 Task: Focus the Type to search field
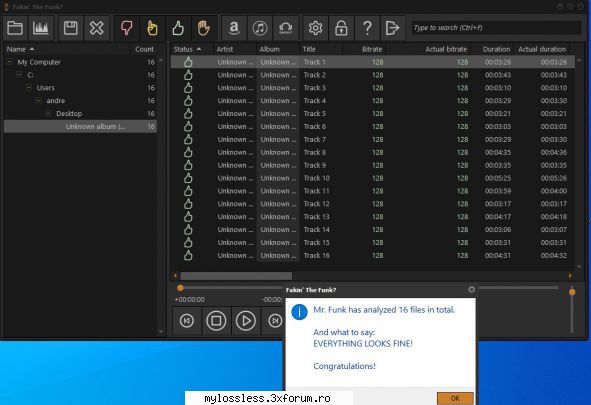click(496, 28)
